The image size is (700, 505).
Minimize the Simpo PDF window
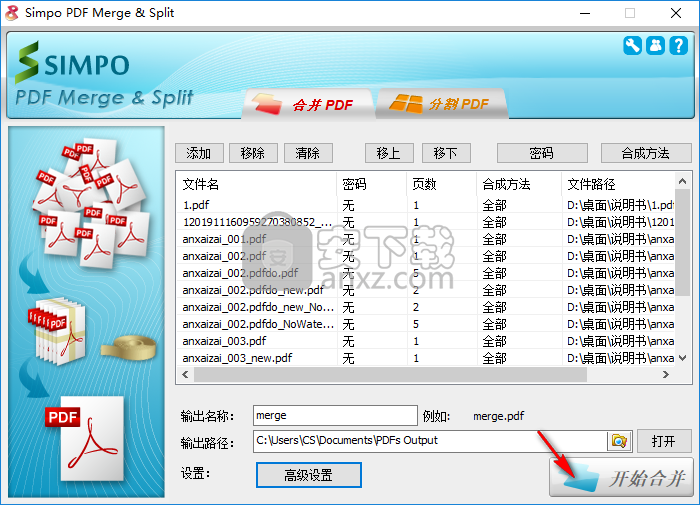[x=585, y=13]
